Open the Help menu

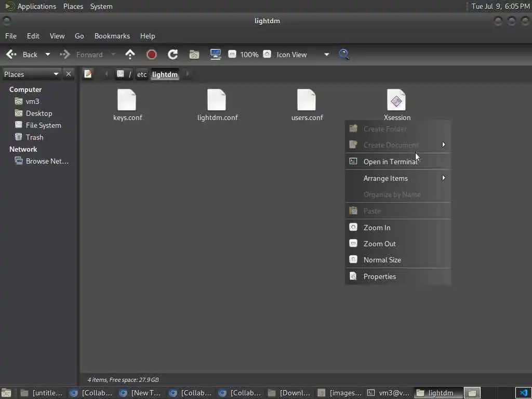pyautogui.click(x=148, y=36)
